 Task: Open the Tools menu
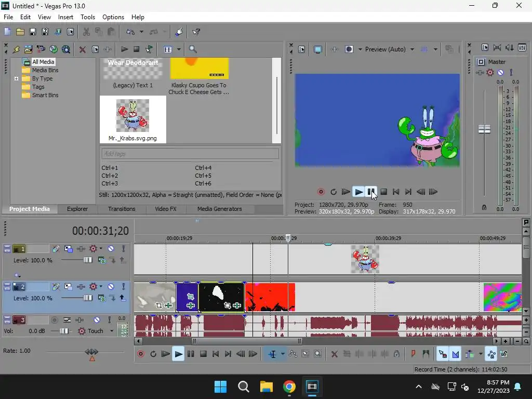[87, 17]
